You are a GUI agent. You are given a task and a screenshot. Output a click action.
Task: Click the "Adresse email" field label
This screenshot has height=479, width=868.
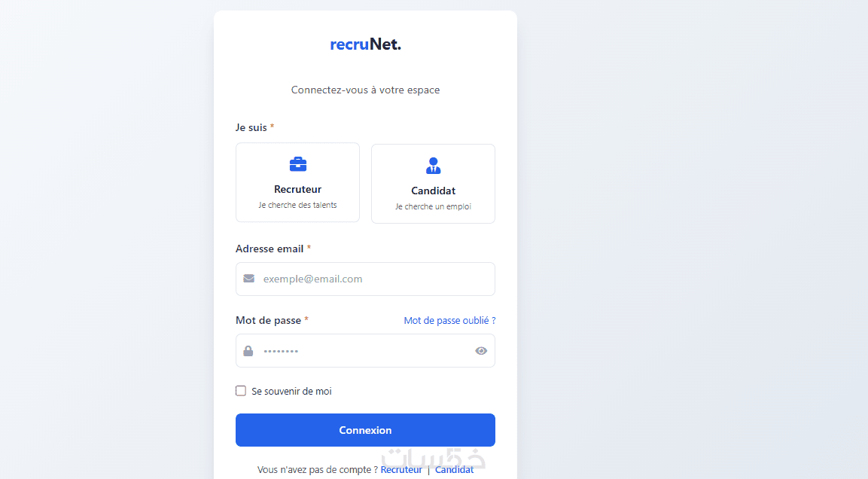(269, 249)
